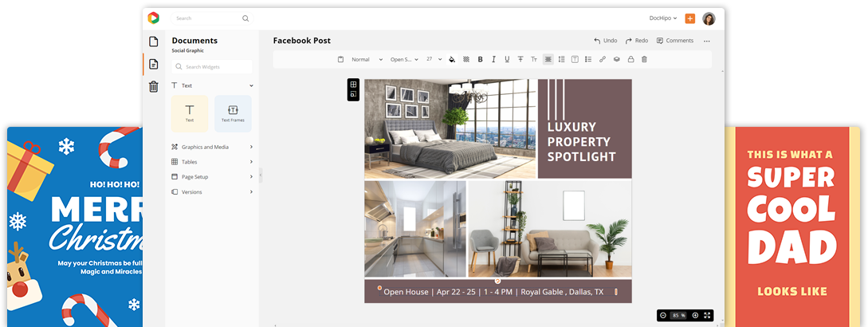This screenshot has width=868, height=327.
Task: Zoom out with the minus button
Action: point(662,315)
